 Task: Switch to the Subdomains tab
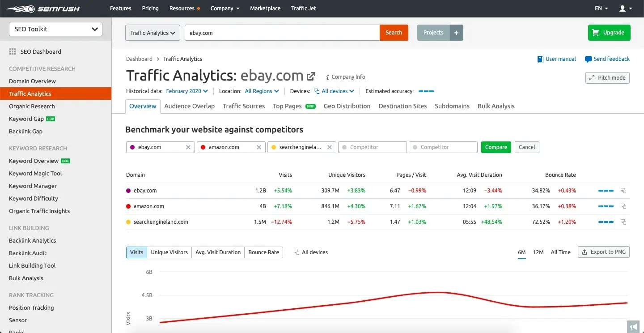point(452,107)
